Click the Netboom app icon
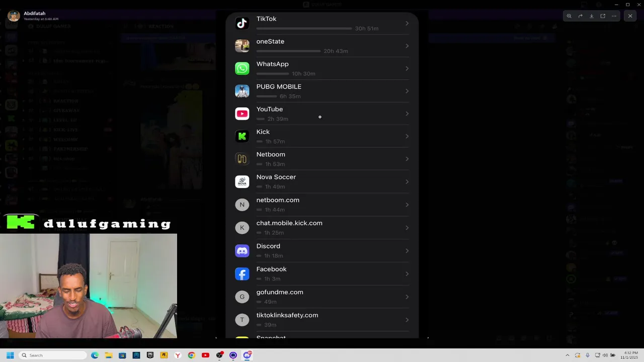 [242, 159]
